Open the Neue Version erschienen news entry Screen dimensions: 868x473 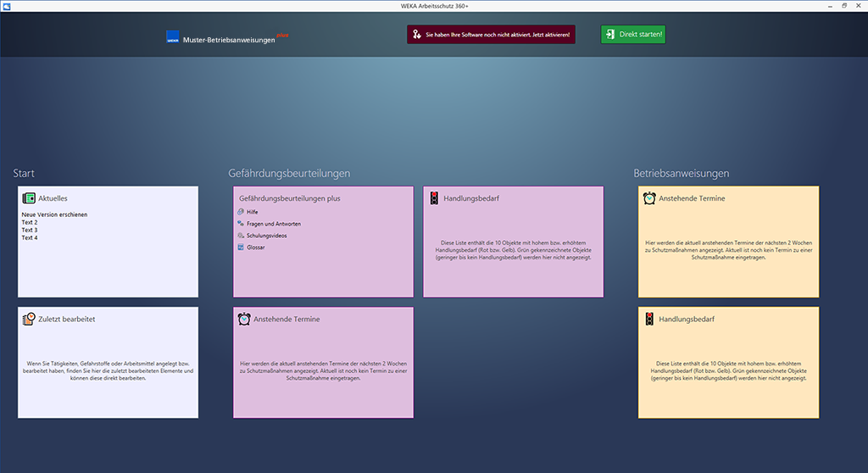pyautogui.click(x=54, y=214)
